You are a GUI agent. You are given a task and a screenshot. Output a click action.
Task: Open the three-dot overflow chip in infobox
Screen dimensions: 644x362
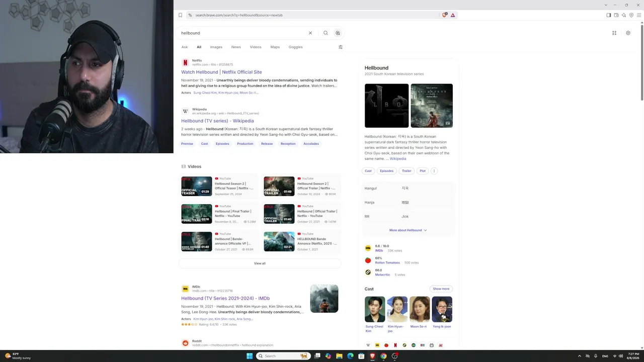click(x=434, y=171)
